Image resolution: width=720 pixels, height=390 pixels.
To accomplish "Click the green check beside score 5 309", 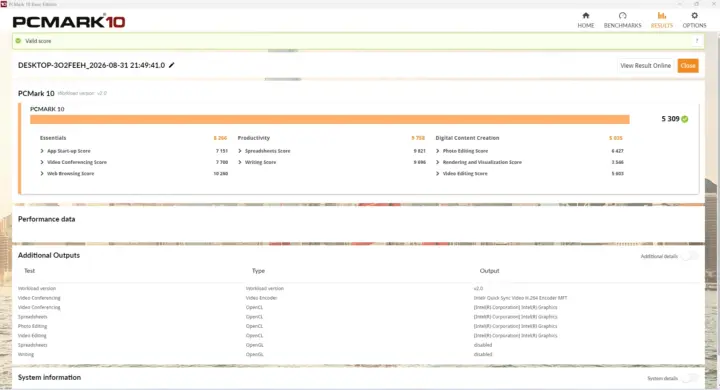I will click(x=685, y=119).
